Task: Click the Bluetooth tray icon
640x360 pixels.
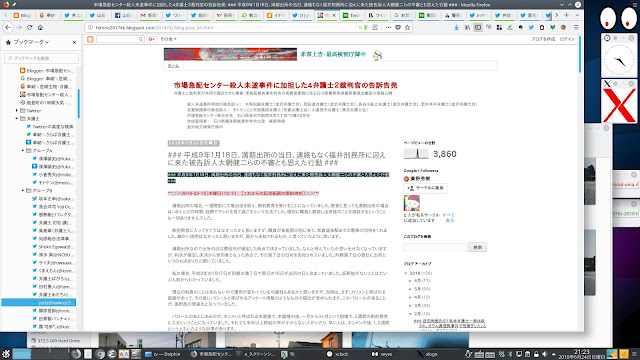Action: (x=510, y=354)
